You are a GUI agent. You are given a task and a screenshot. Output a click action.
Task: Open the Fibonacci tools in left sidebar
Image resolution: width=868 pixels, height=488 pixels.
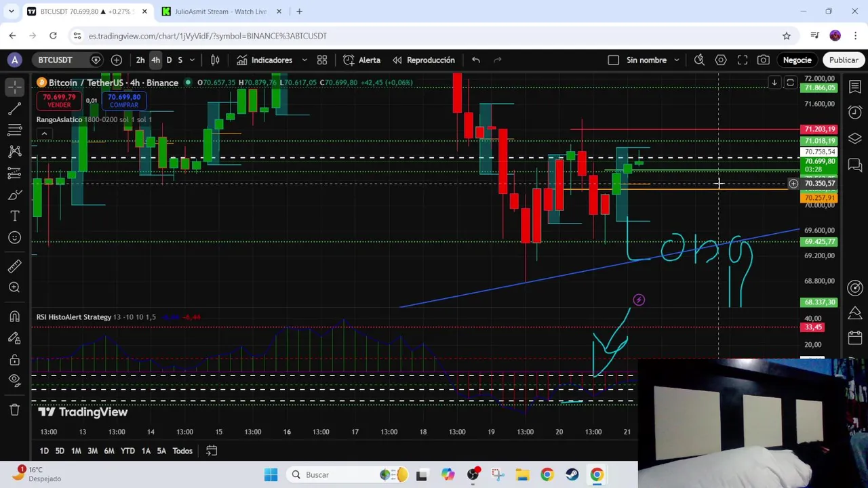[x=14, y=129]
